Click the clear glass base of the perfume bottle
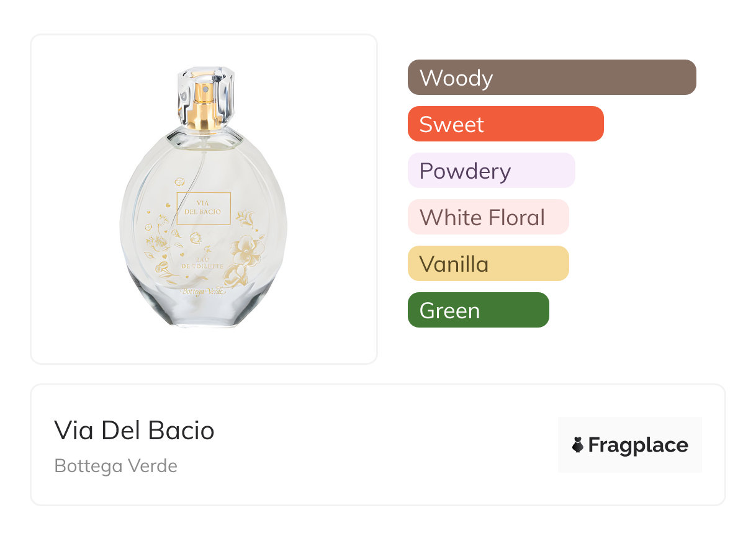 click(x=204, y=312)
